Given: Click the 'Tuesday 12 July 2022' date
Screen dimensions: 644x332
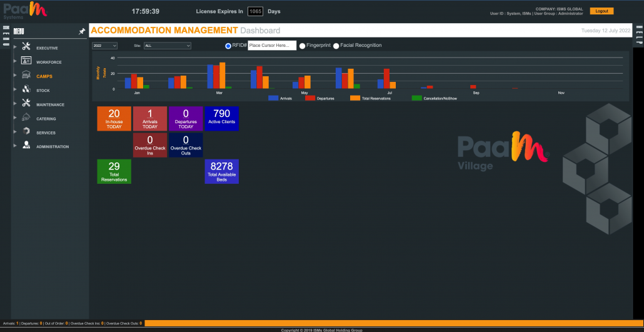Looking at the screenshot, I should pos(606,31).
